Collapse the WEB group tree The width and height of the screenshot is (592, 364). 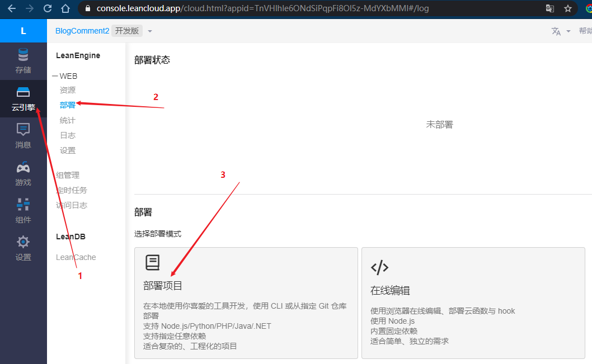[x=55, y=76]
